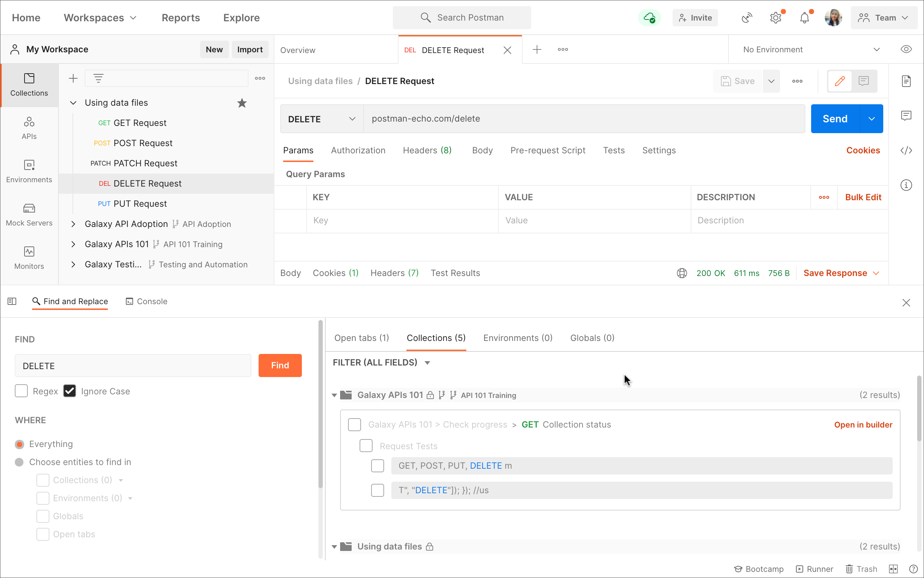Open the Save options dropdown arrow
The image size is (924, 578).
coord(771,81)
